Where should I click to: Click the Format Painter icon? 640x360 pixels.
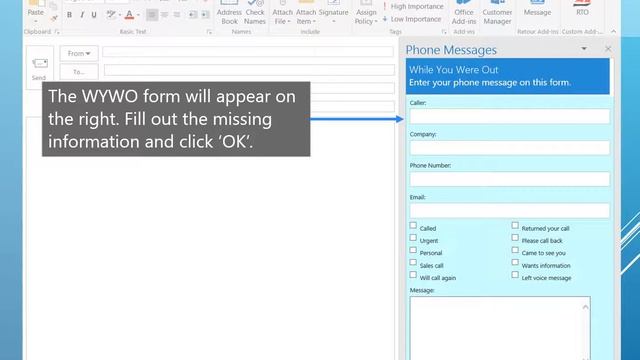click(x=54, y=18)
